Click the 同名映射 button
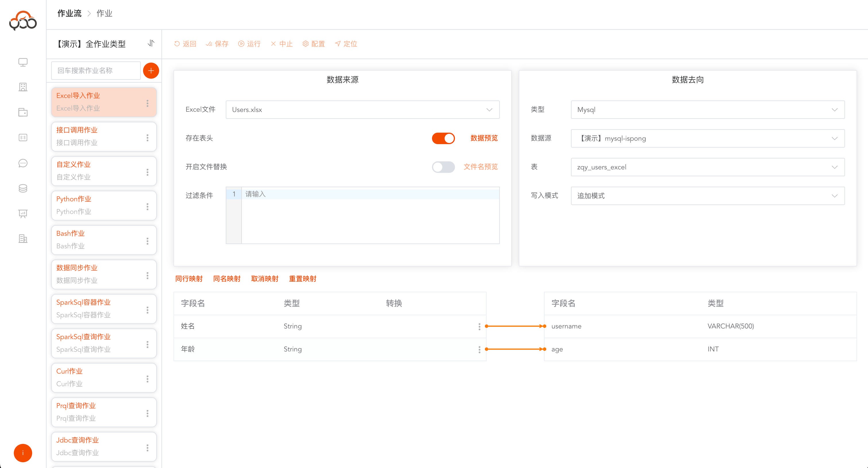The image size is (868, 468). [227, 279]
